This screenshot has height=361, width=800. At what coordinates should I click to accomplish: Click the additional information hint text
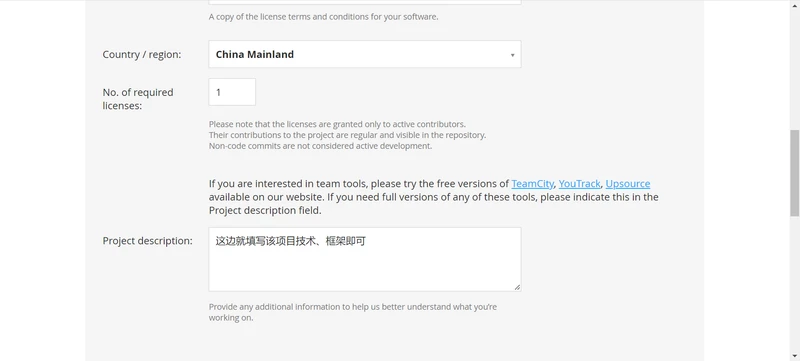(x=353, y=312)
